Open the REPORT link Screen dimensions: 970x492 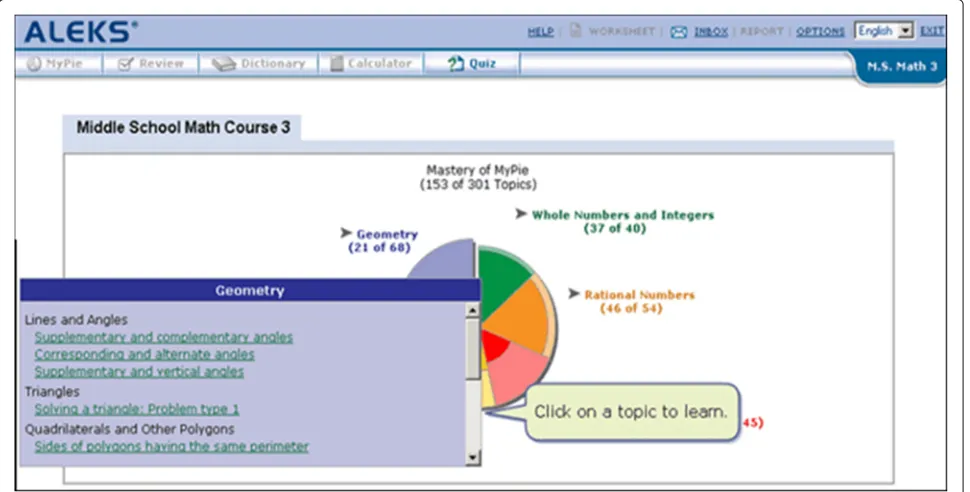pyautogui.click(x=762, y=31)
